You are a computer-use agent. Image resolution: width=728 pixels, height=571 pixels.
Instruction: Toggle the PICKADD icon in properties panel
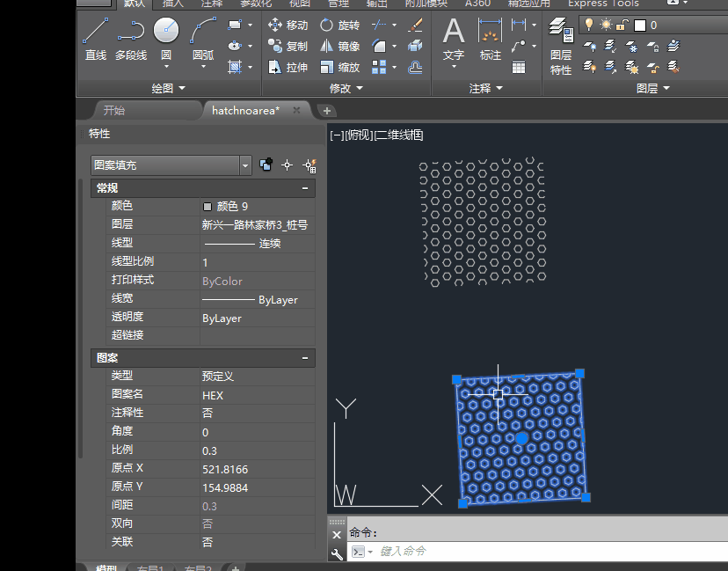tap(266, 165)
